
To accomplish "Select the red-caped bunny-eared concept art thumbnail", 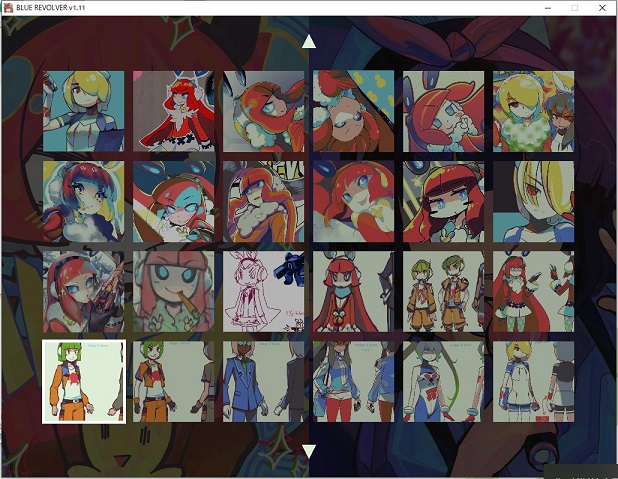I will click(x=354, y=292).
